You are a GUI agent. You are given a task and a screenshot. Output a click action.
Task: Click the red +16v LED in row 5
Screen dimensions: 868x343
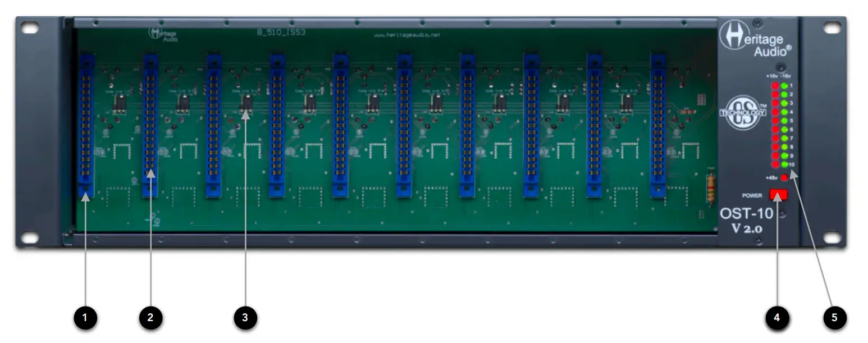pos(775,121)
